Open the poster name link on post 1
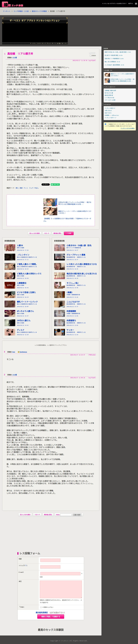The image size is (138, 644). 15,58
